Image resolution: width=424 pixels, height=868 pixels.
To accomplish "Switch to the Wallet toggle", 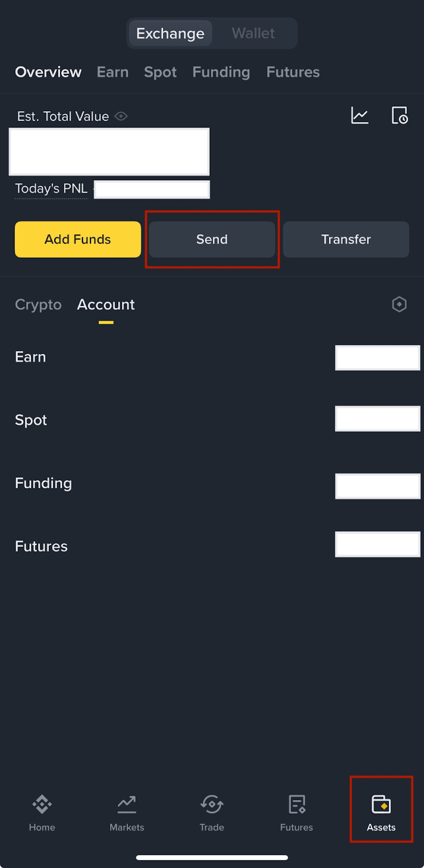I will (x=253, y=34).
